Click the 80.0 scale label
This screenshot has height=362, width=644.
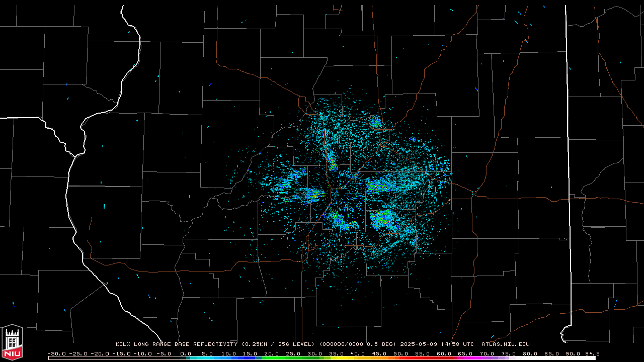[x=530, y=353]
